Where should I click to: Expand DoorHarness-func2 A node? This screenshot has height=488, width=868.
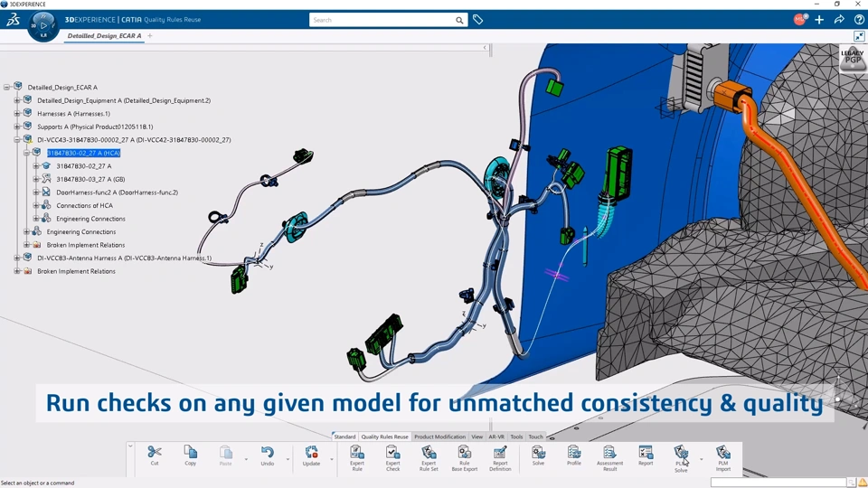36,192
